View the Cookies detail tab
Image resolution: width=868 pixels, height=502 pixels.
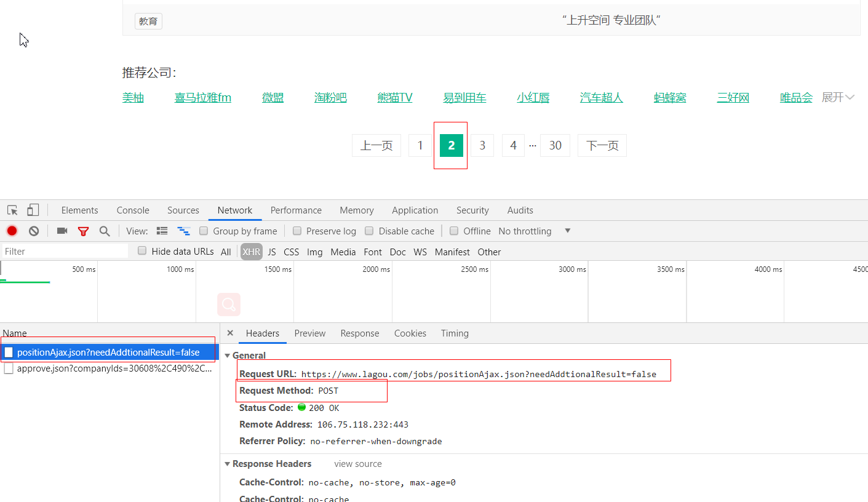(x=410, y=333)
